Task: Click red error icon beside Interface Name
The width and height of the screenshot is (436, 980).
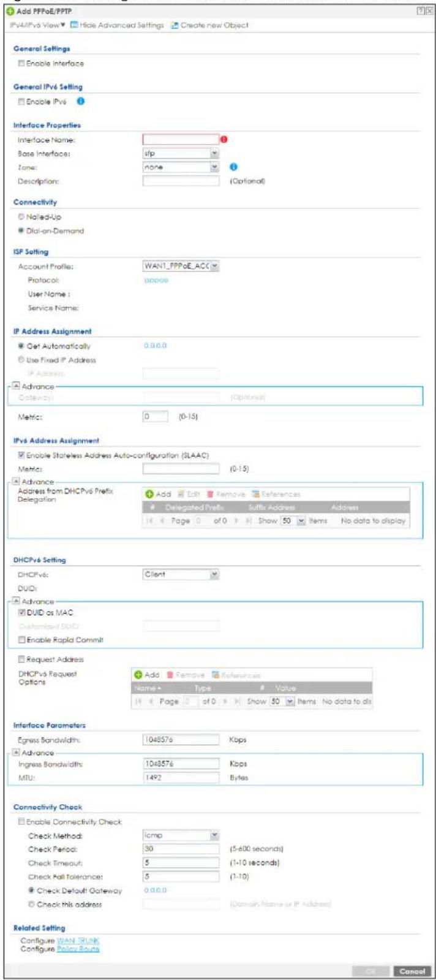Action: pyautogui.click(x=223, y=139)
